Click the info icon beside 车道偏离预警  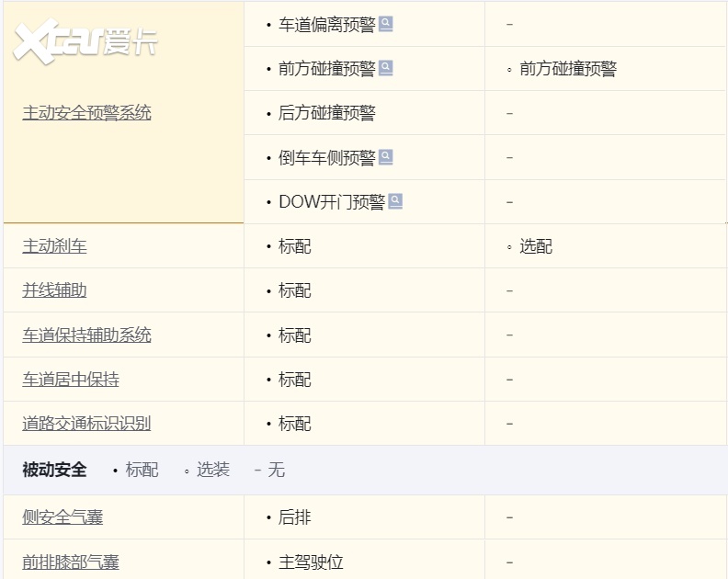click(386, 24)
